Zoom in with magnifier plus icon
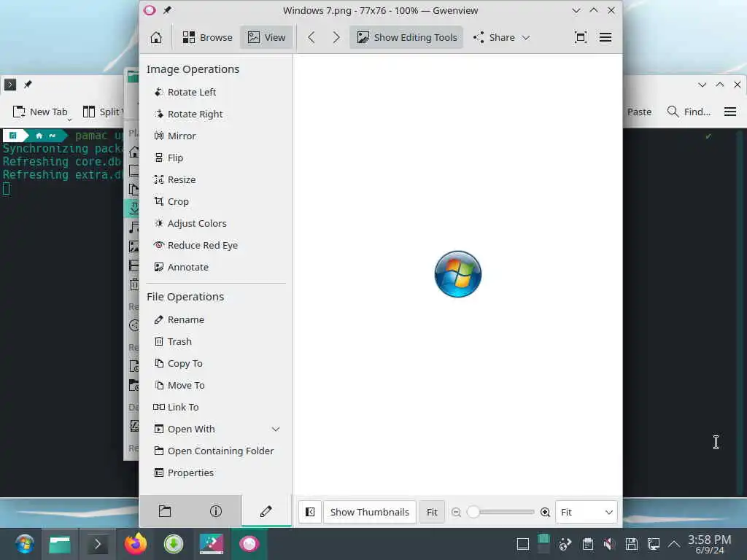This screenshot has width=747, height=560. (x=545, y=512)
